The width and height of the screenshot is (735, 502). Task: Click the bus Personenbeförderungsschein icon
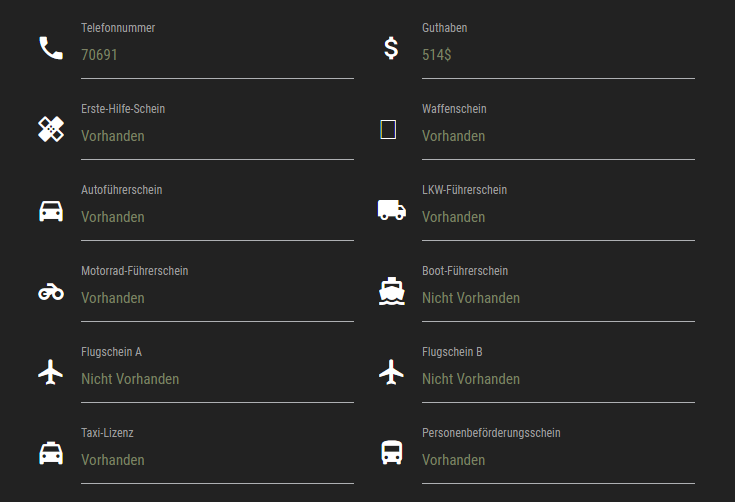[392, 453]
